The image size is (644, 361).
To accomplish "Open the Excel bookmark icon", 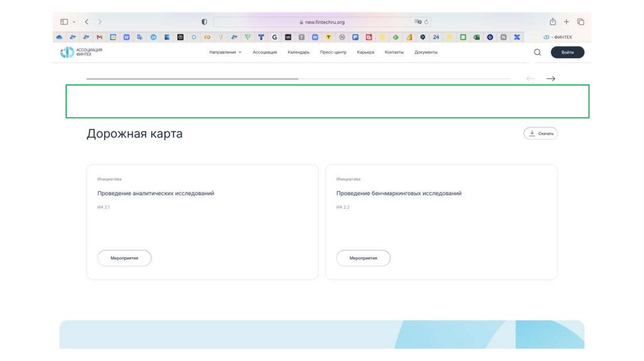I will pyautogui.click(x=477, y=37).
